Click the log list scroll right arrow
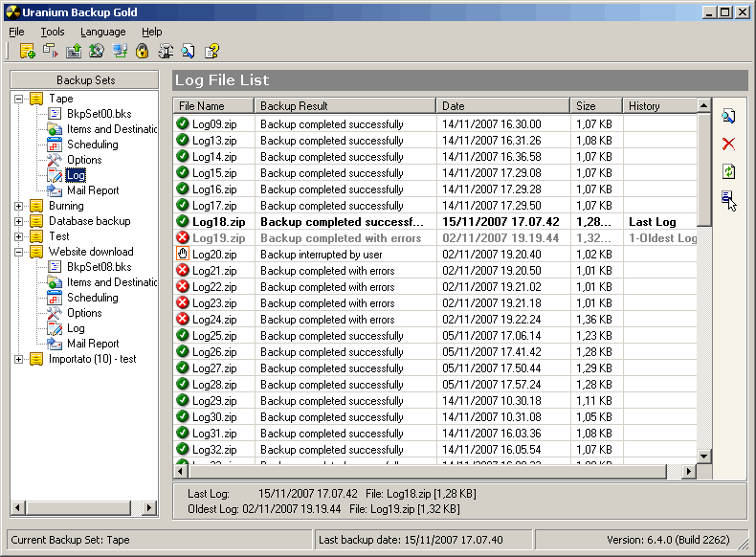The width and height of the screenshot is (756, 557). tap(688, 471)
